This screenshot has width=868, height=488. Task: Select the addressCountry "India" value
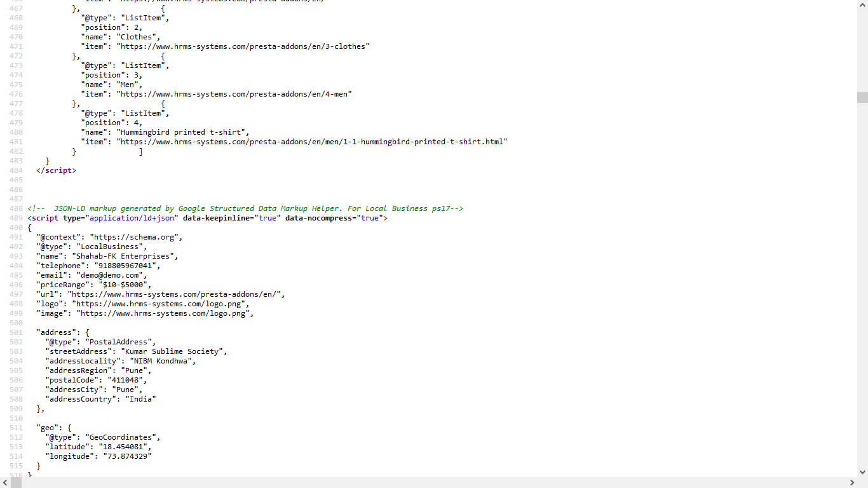point(140,399)
